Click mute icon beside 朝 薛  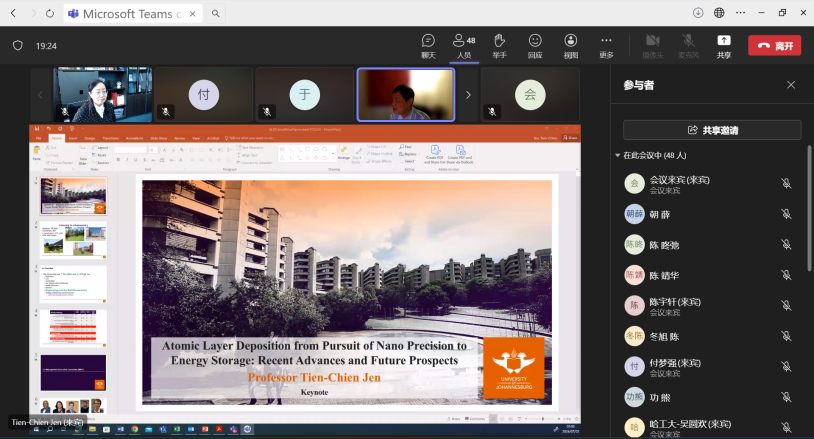pyautogui.click(x=786, y=214)
